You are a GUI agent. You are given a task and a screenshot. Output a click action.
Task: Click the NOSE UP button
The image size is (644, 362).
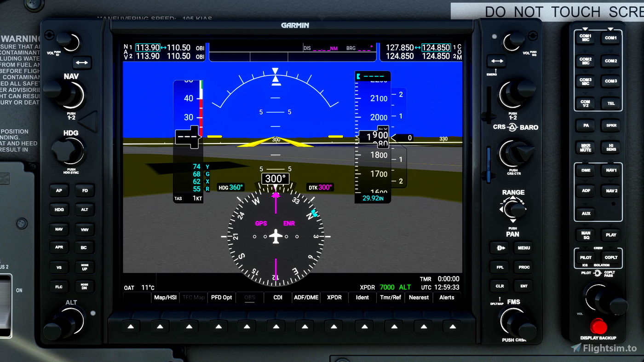pyautogui.click(x=85, y=267)
